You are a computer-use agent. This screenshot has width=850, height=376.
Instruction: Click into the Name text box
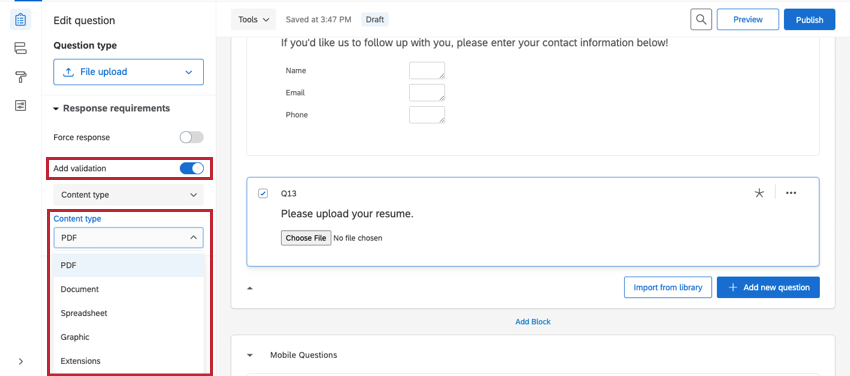[x=427, y=70]
